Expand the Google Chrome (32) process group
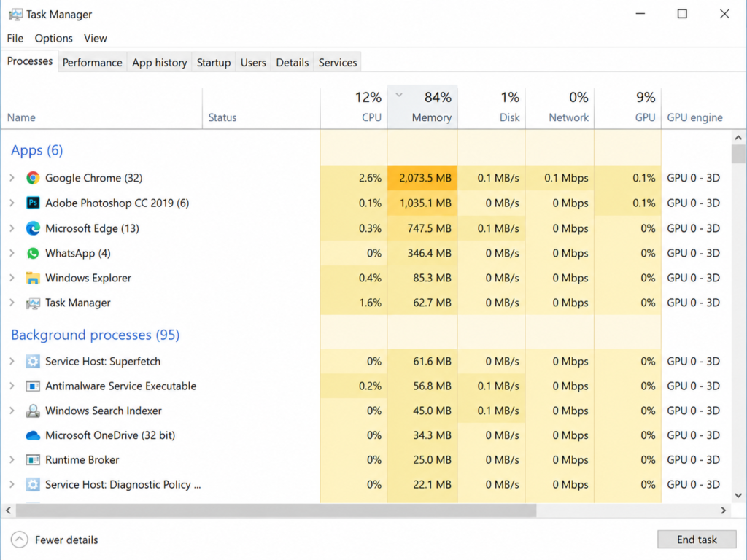The image size is (747, 560). [12, 178]
